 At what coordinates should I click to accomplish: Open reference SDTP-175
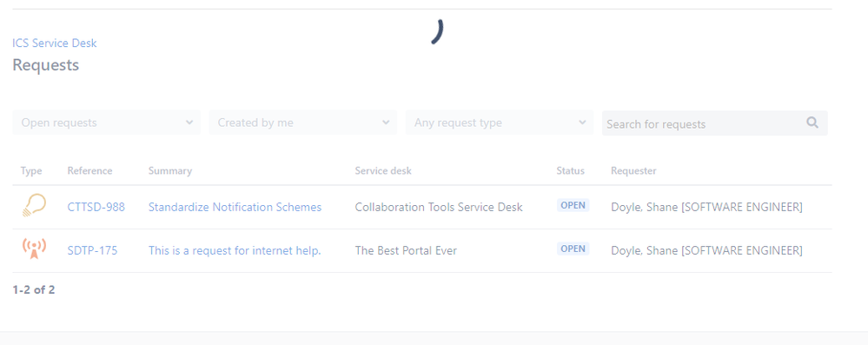[92, 250]
